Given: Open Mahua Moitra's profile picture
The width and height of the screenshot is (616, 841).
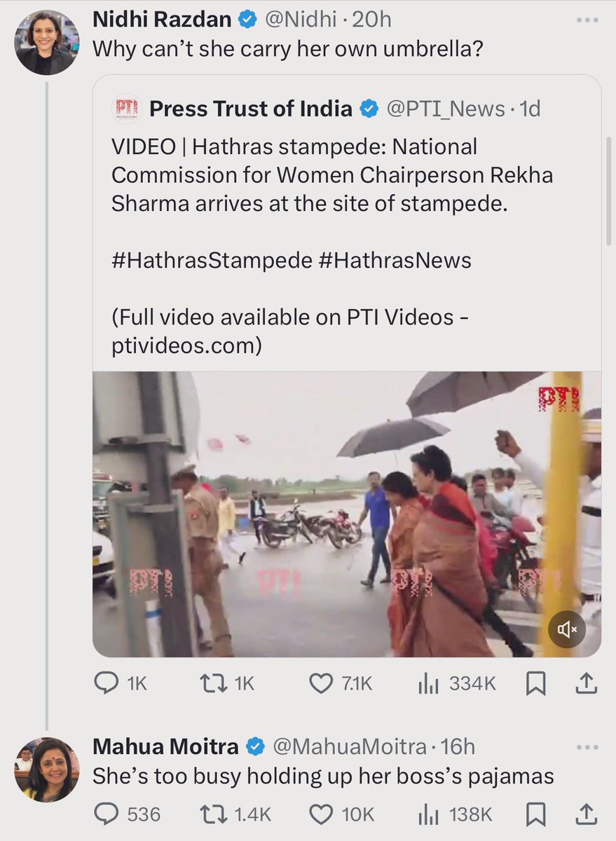Looking at the screenshot, I should (46, 769).
